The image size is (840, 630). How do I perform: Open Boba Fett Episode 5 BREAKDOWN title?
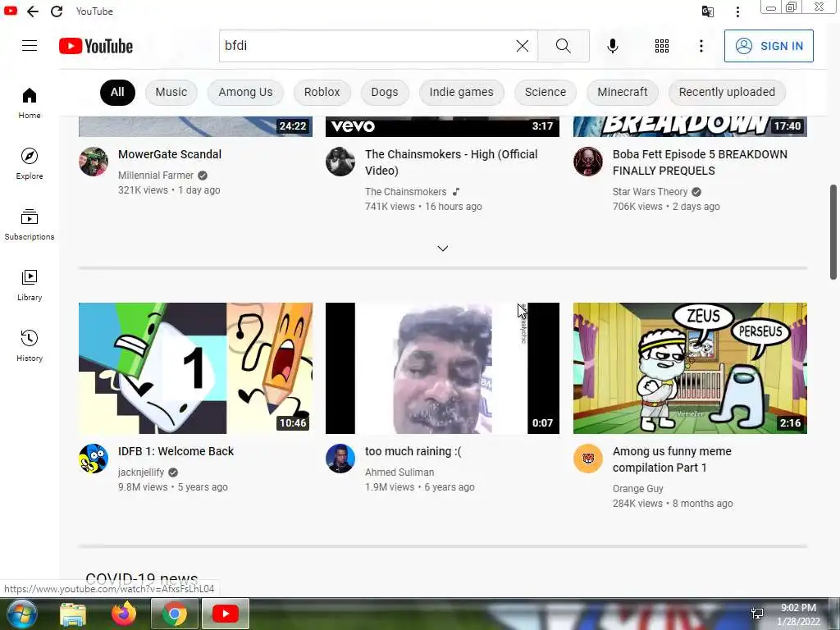point(700,162)
